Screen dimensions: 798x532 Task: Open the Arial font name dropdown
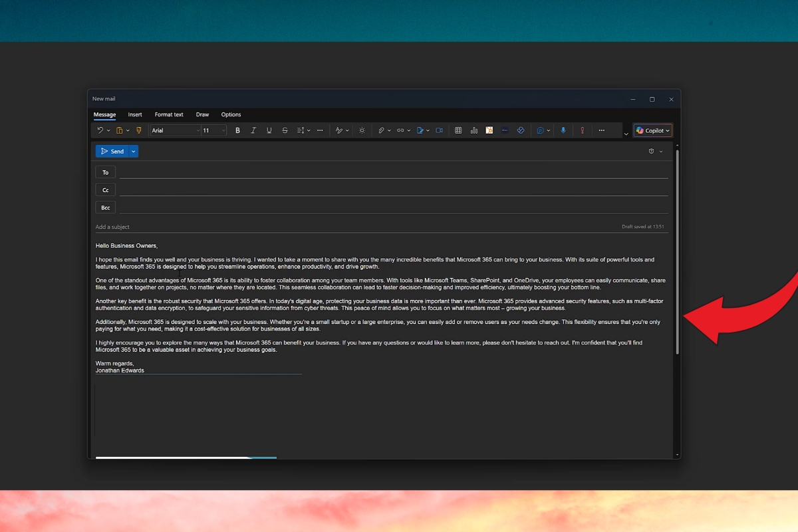coord(198,130)
